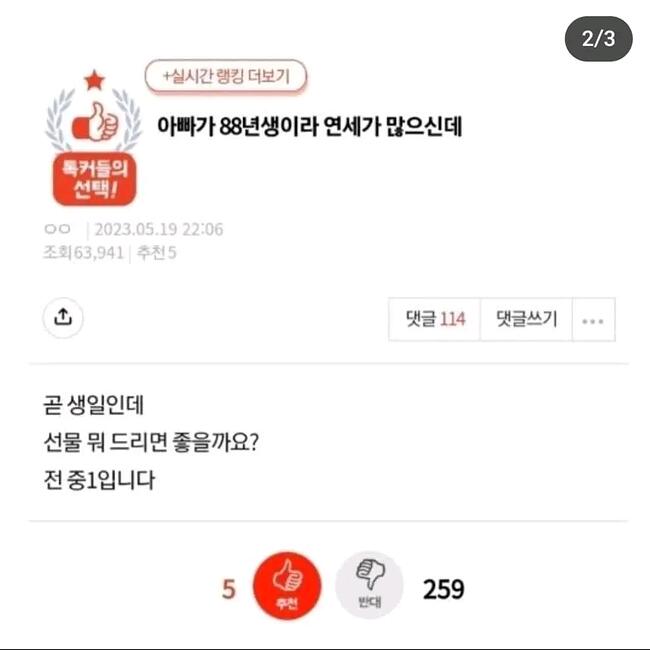Click the 댓글쓰기 write comment button
Image resolution: width=650 pixels, height=650 pixels.
526,320
